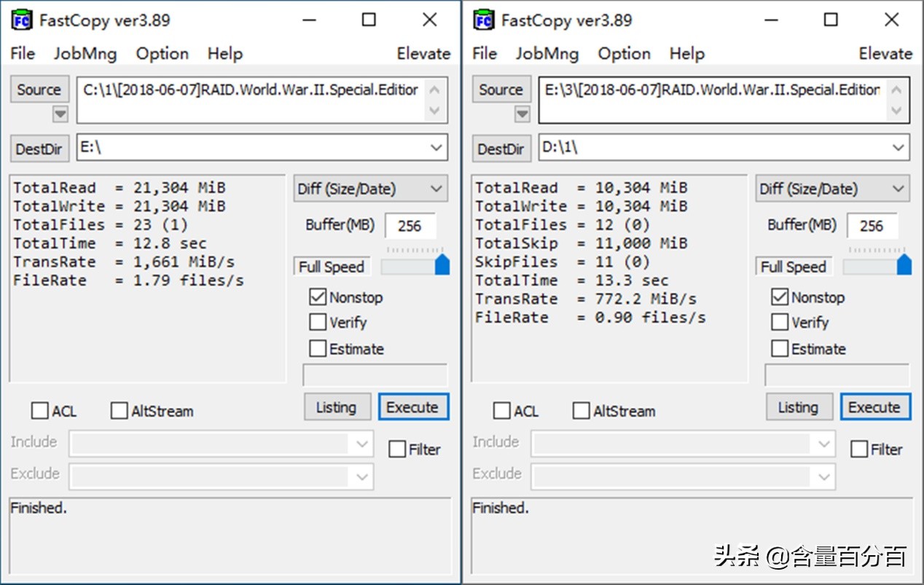The image size is (924, 585).
Task: Click Finished. status text in left window
Action: click(39, 508)
